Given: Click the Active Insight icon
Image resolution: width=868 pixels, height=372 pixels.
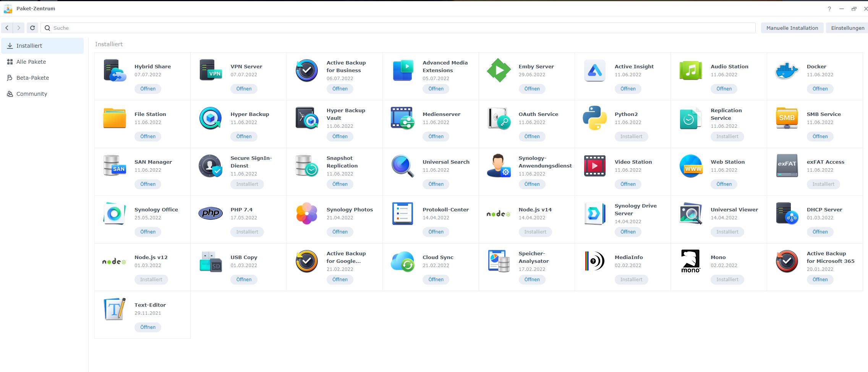Looking at the screenshot, I should point(595,70).
